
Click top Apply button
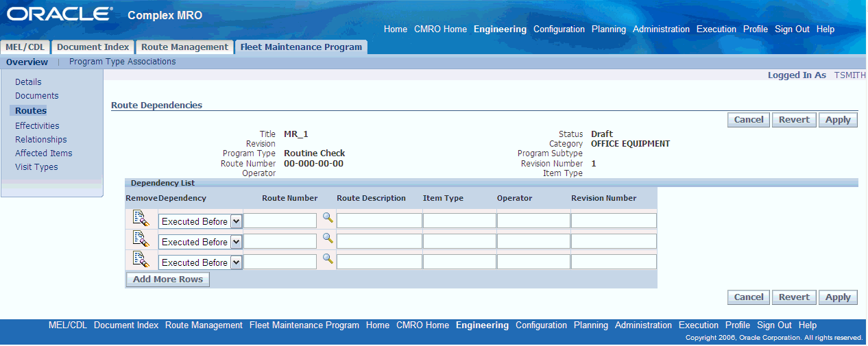[x=838, y=120]
